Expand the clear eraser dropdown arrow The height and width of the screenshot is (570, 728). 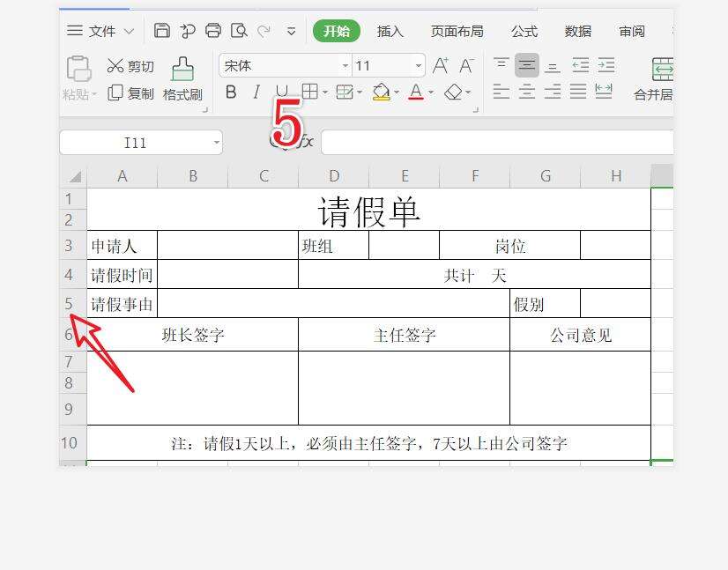[x=468, y=93]
